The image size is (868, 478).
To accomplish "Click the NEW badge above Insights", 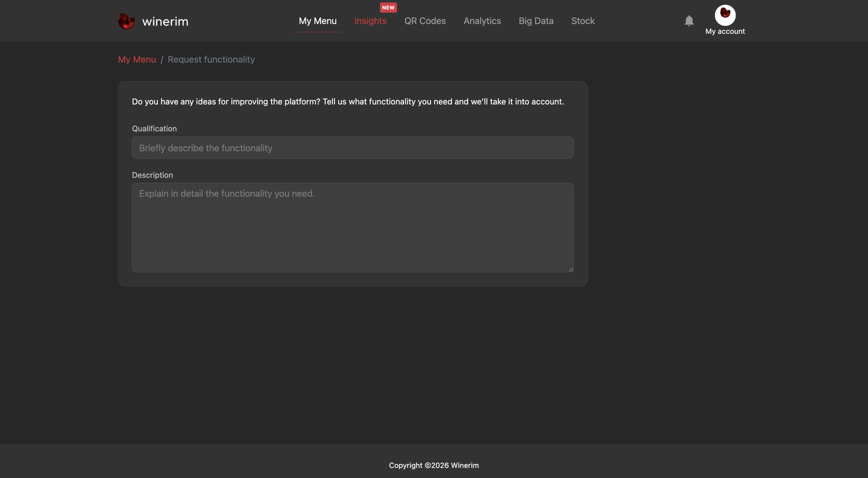I will (388, 8).
